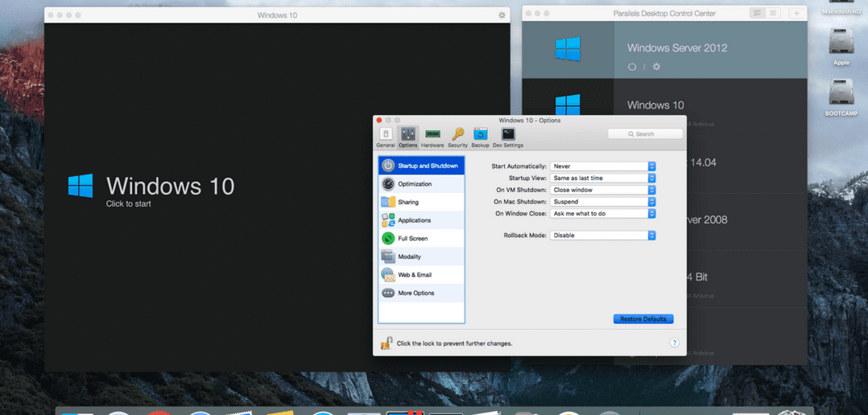Open the Dev Settings terminal tab

[x=507, y=137]
